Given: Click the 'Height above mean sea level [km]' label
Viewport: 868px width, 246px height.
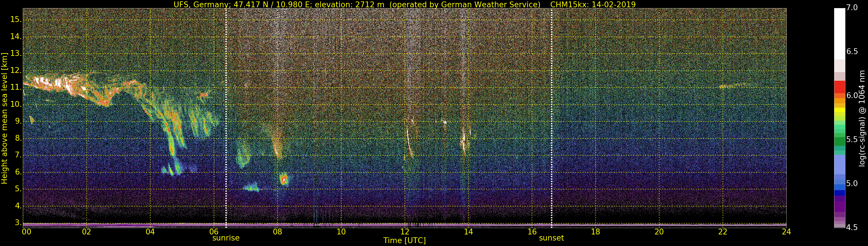Looking at the screenshot, I should pyautogui.click(x=4, y=118).
